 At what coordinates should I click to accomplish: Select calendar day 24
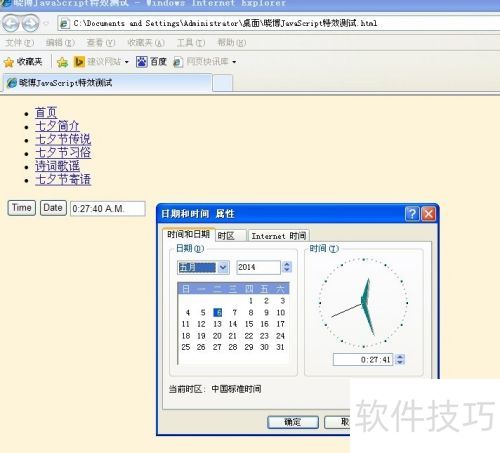(281, 336)
